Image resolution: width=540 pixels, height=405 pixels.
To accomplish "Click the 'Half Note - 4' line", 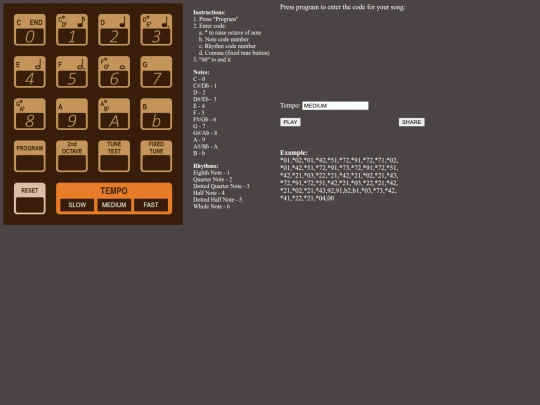I will tap(209, 193).
